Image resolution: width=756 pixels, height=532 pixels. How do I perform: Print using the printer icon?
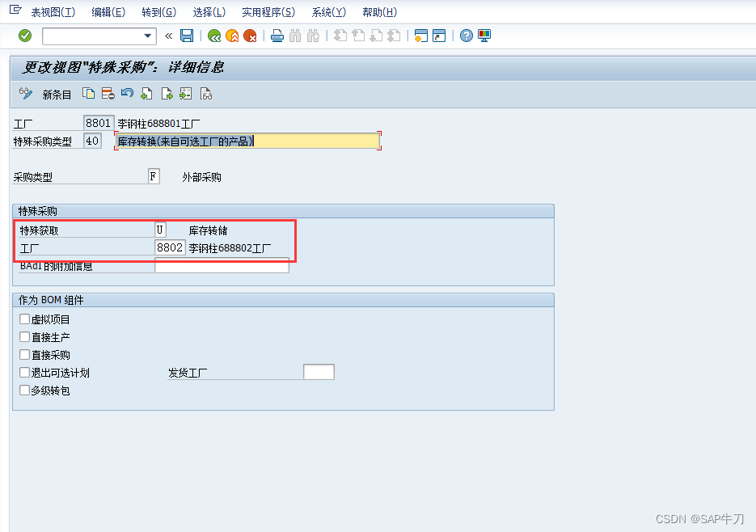pyautogui.click(x=277, y=36)
